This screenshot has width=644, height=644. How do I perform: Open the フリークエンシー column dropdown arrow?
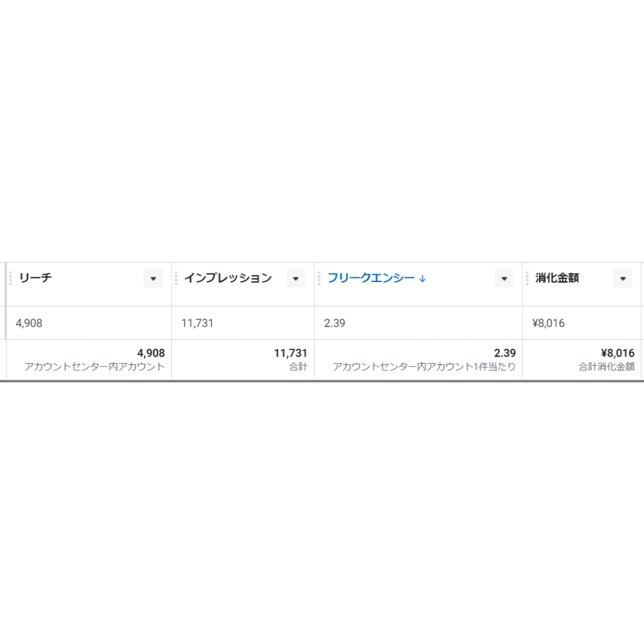(504, 278)
